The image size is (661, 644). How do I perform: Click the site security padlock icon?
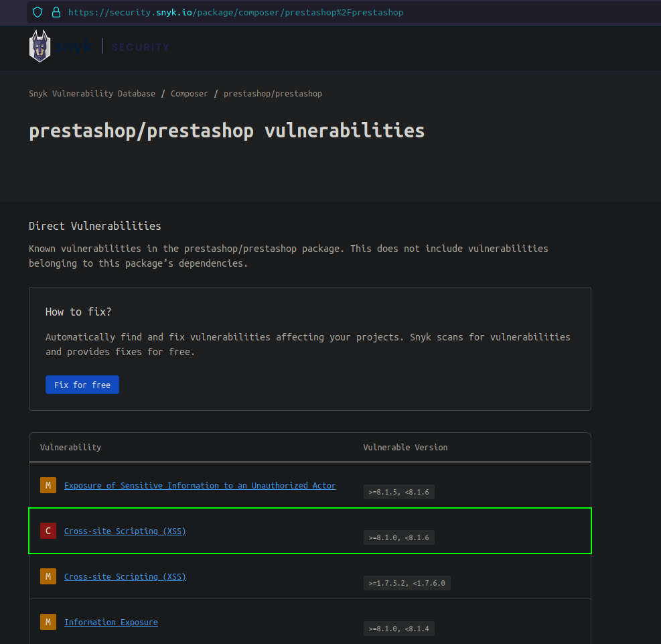click(x=56, y=12)
